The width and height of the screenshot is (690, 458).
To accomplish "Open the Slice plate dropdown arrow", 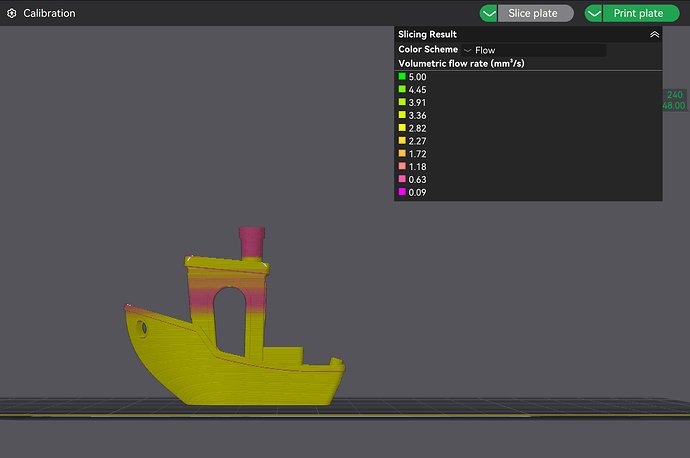I will tap(488, 13).
